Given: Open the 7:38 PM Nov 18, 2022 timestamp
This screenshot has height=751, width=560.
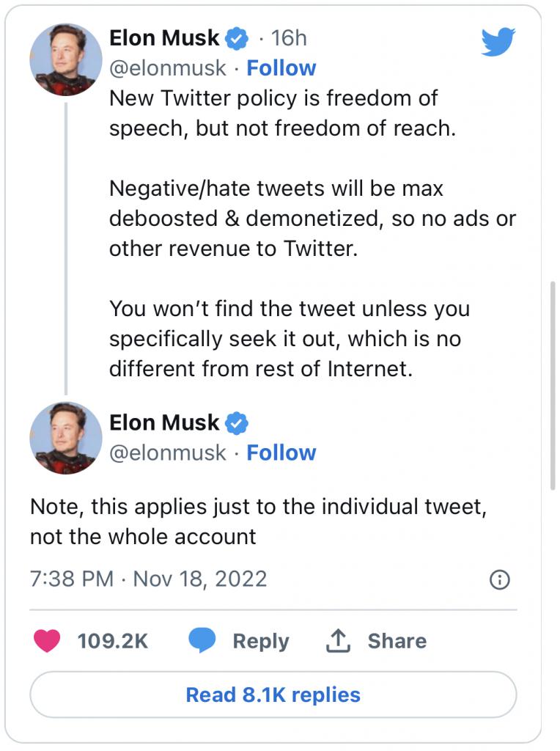Looking at the screenshot, I should (148, 579).
